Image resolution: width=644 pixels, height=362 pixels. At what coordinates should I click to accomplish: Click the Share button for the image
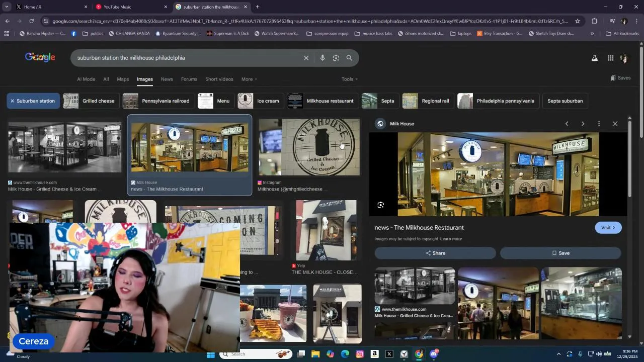435,253
